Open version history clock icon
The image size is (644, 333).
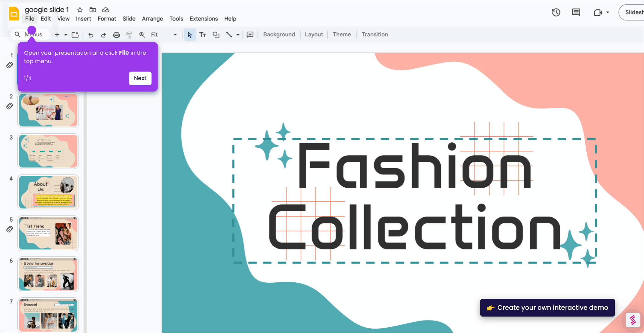[x=556, y=12]
